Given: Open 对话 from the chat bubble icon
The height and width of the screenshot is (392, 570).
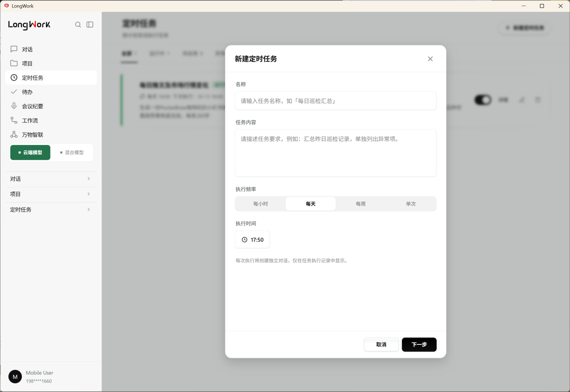Looking at the screenshot, I should pos(14,49).
